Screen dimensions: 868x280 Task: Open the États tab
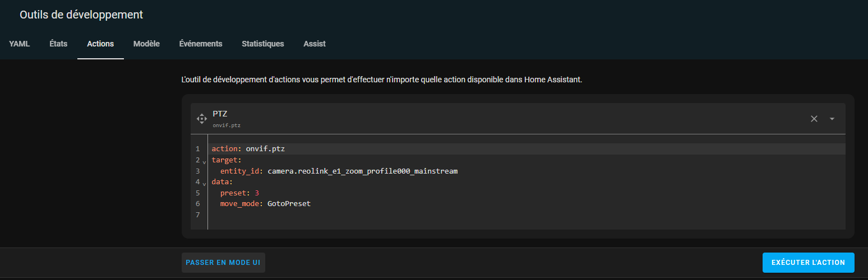click(x=58, y=44)
